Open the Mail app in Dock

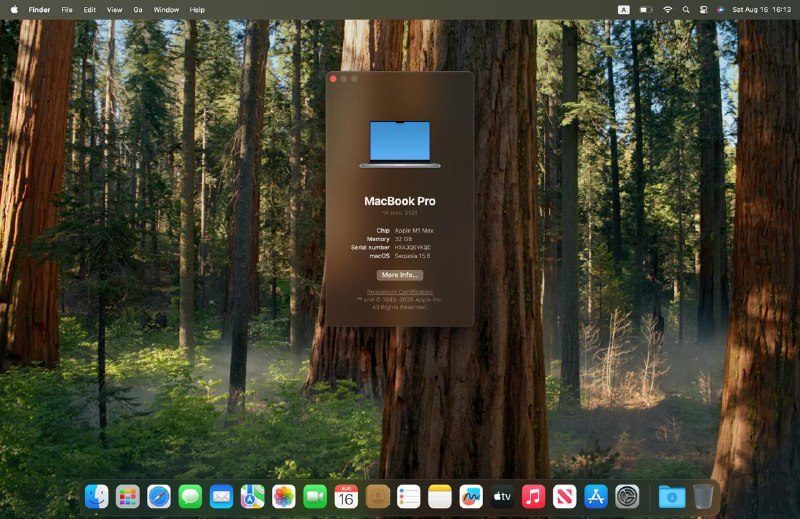[221, 496]
